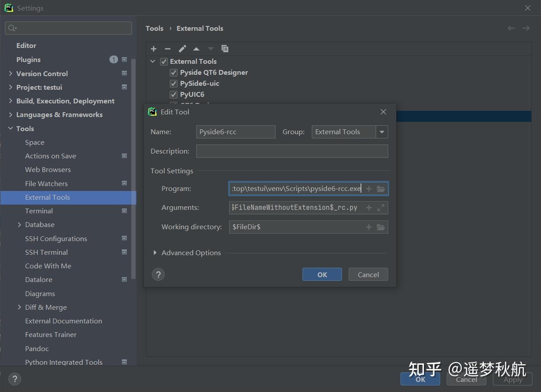Click inside the Description input field
The height and width of the screenshot is (392, 541).
[x=292, y=151]
